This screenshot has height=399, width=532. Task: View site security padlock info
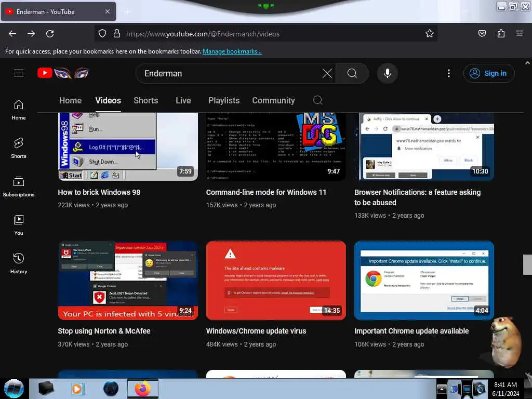point(117,34)
